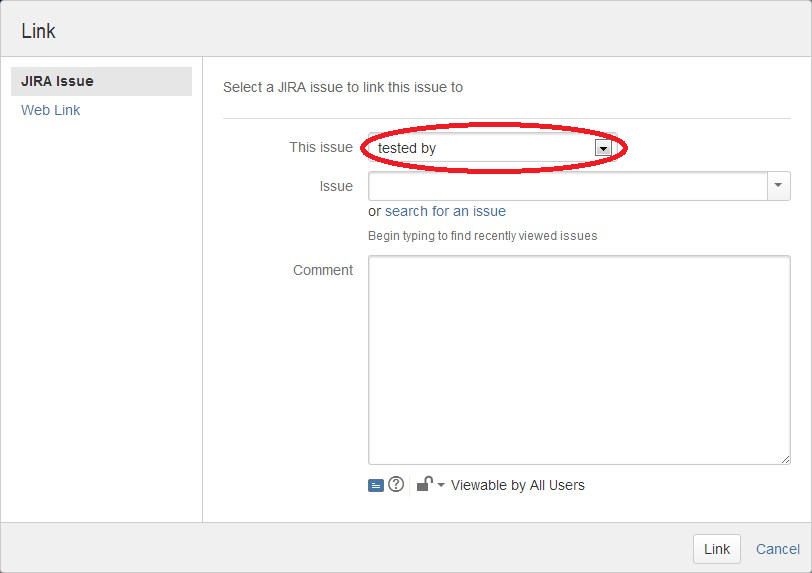Cancel the link dialog
812x573 pixels.
pos(778,549)
